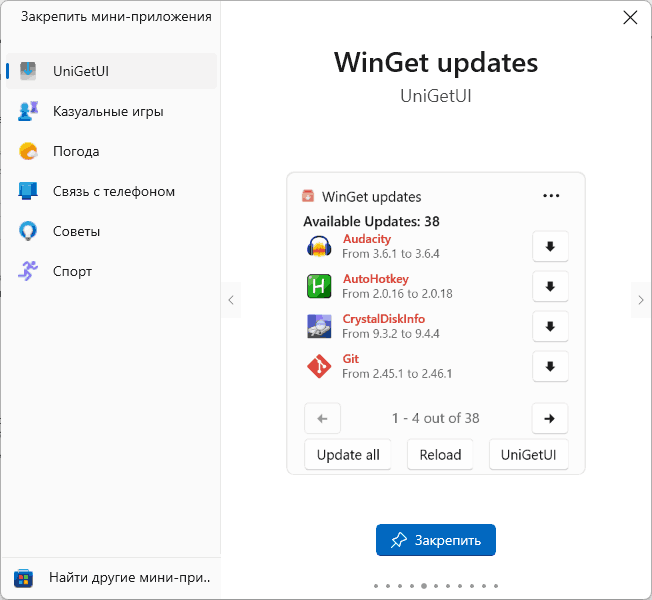Click the Sports running figure icon
This screenshot has width=652, height=600.
[x=28, y=271]
